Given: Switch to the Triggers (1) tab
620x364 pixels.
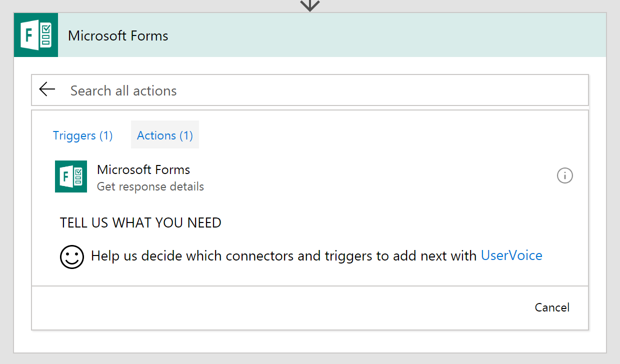Looking at the screenshot, I should pyautogui.click(x=82, y=135).
